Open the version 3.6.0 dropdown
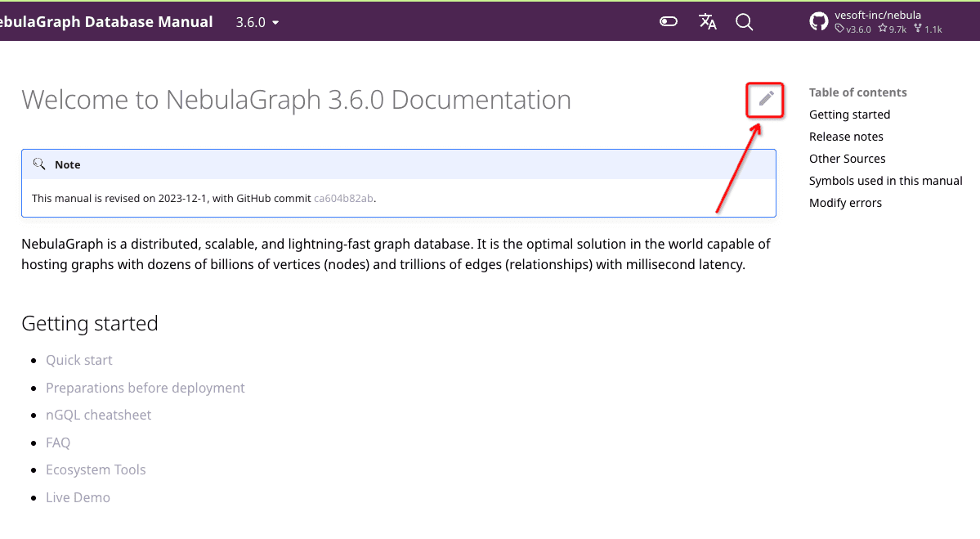 pos(257,23)
